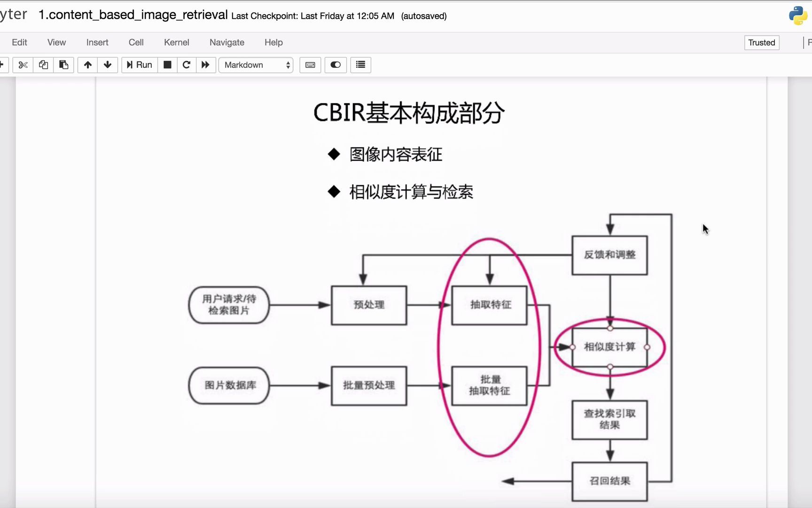Restart the kernel icon
The width and height of the screenshot is (812, 508).
tap(187, 65)
